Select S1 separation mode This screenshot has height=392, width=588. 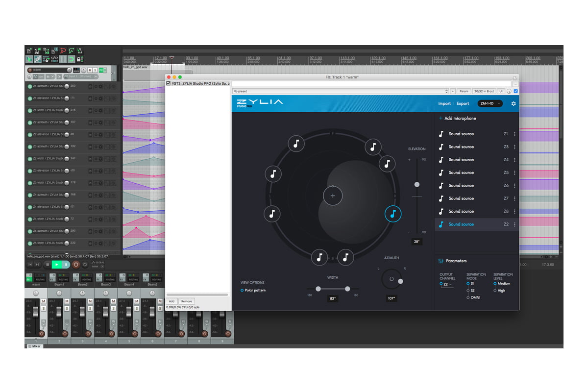468,284
